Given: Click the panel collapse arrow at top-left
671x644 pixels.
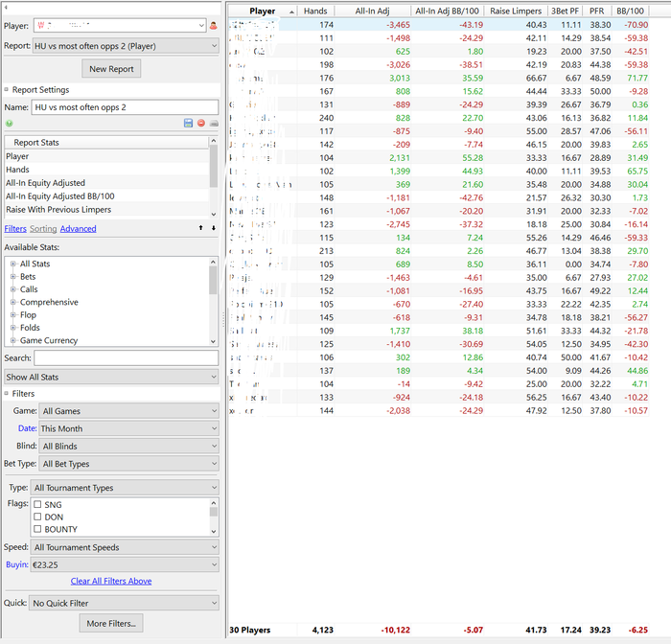Looking at the screenshot, I should (x=7, y=8).
